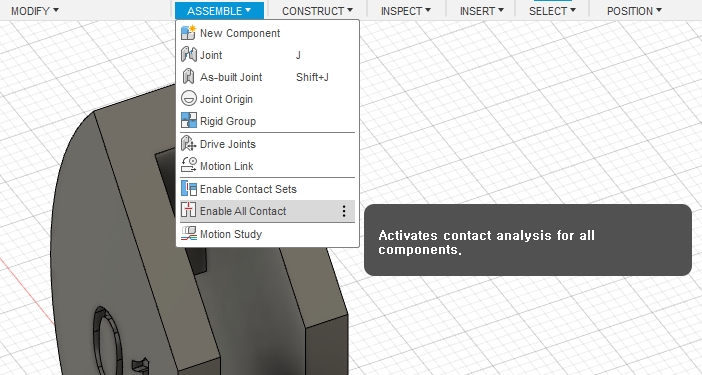Click the Joint tool icon
The height and width of the screenshot is (375, 702).
click(188, 55)
